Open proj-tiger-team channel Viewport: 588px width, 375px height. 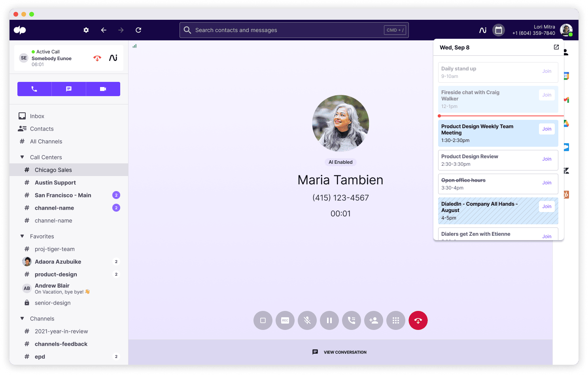click(69, 249)
